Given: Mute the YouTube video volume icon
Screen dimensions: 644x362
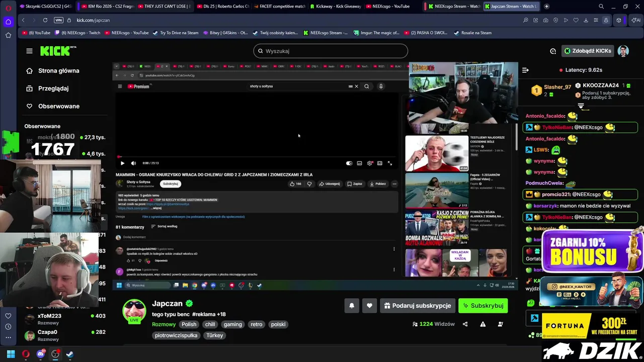Looking at the screenshot, I should tap(133, 163).
